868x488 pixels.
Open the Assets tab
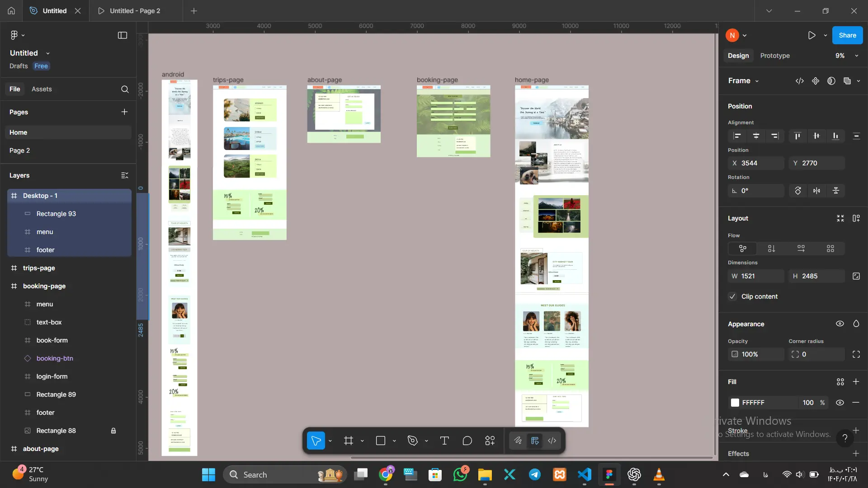(x=42, y=89)
